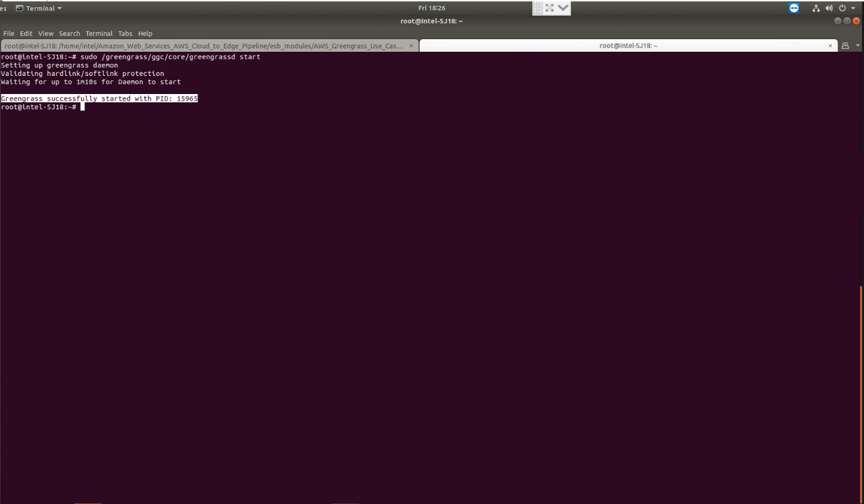Click the fullscreen arrows icon in floating toolbar
864x504 pixels.
click(549, 8)
